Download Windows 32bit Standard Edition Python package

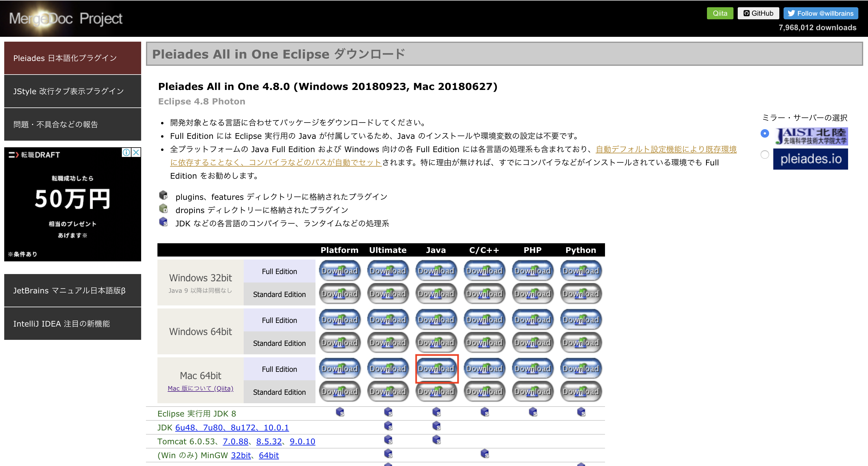point(581,294)
